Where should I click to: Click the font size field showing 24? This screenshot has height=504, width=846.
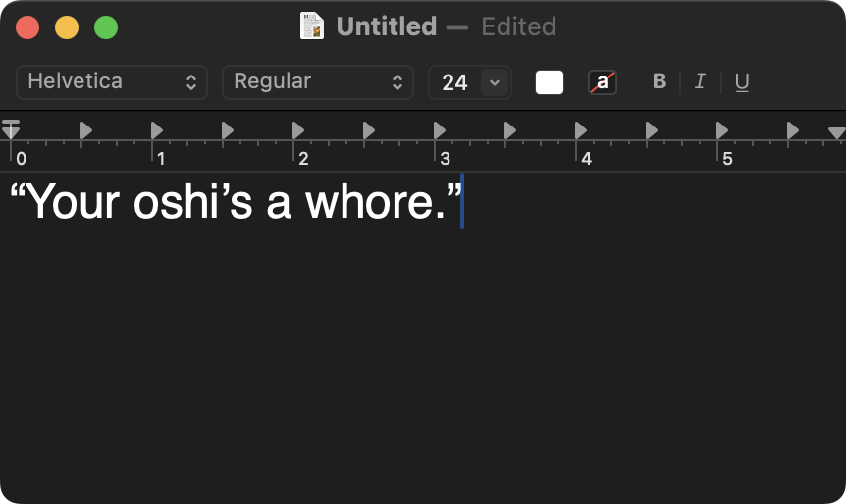(454, 82)
